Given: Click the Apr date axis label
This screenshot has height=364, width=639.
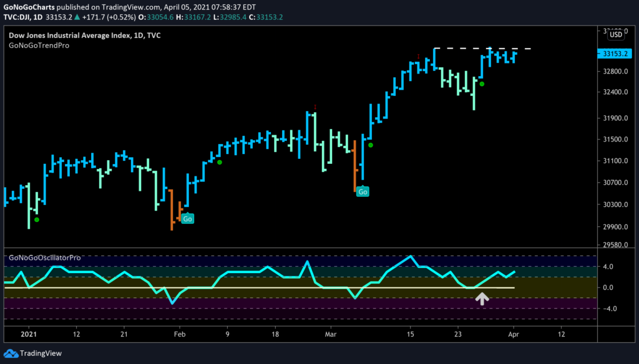Looking at the screenshot, I should 514,334.
